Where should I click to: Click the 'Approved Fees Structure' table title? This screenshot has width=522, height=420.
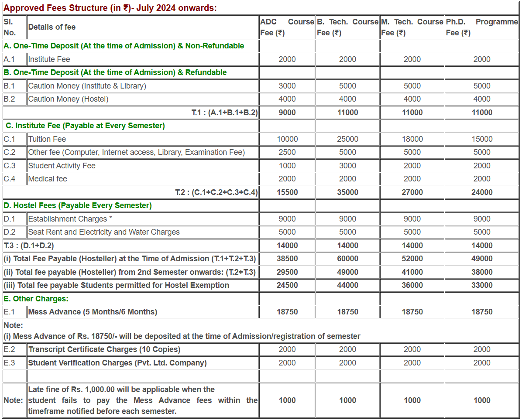110,8
